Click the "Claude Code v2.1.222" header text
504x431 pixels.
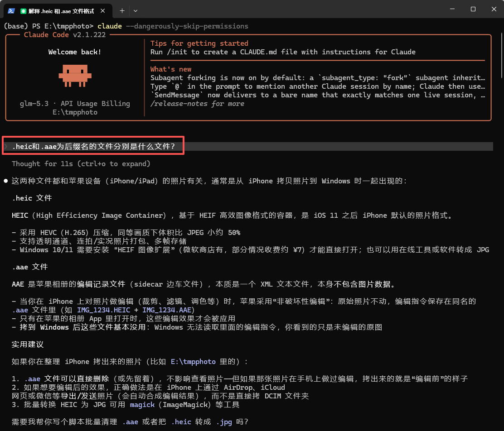pyautogui.click(x=65, y=35)
